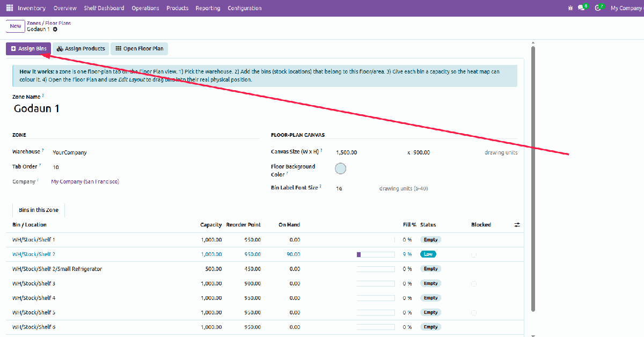The image size is (644, 337).
Task: Click the Open Floor Plan button
Action: click(139, 49)
